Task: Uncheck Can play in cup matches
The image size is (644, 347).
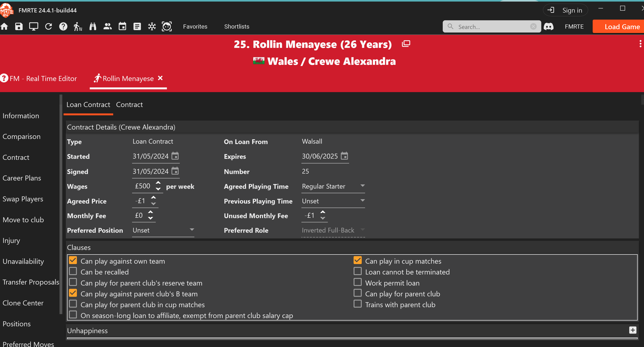Action: pyautogui.click(x=358, y=260)
